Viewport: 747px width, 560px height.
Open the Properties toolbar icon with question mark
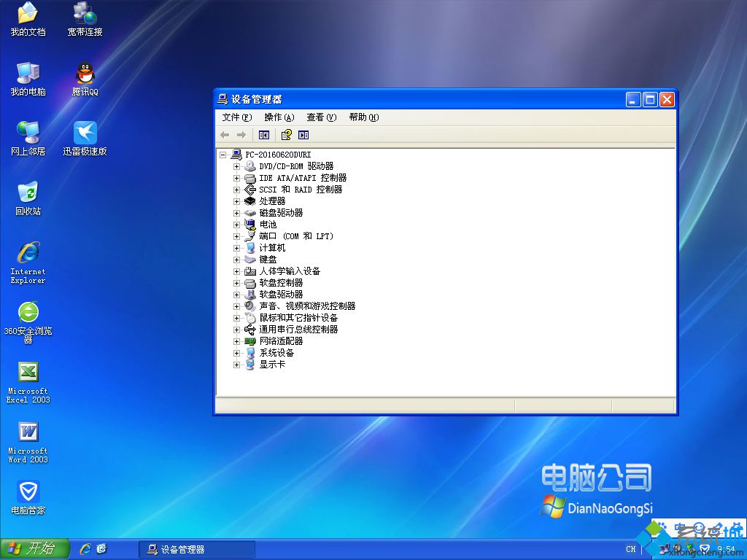[286, 135]
